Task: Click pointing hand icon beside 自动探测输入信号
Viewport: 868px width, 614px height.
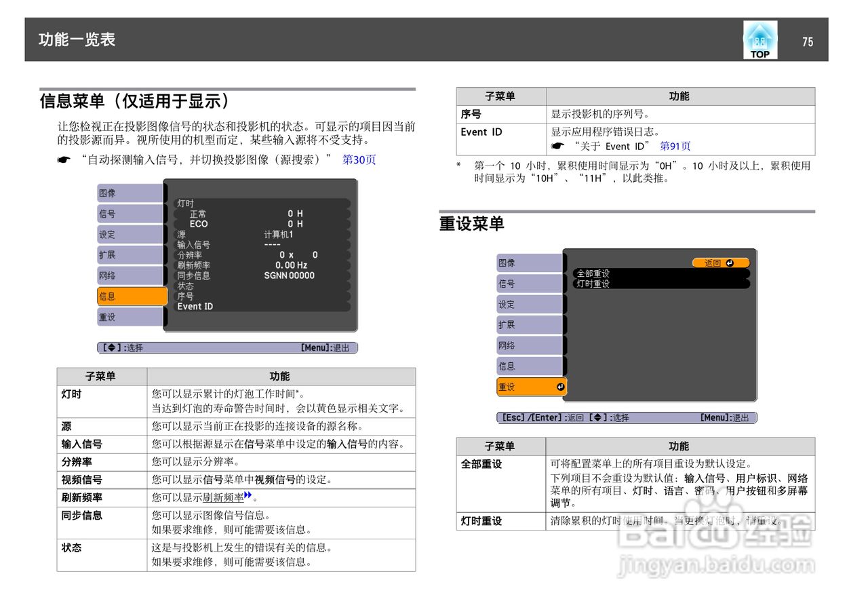Action: 63,160
